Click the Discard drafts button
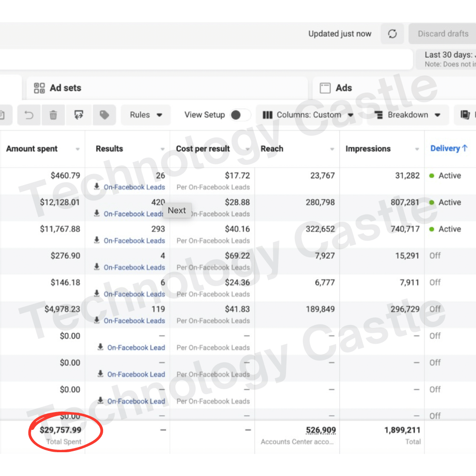 click(x=443, y=34)
